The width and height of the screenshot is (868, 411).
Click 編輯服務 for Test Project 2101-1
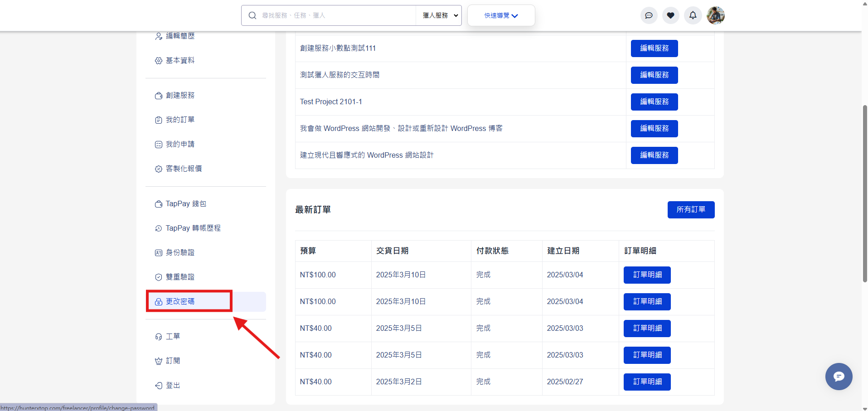654,102
